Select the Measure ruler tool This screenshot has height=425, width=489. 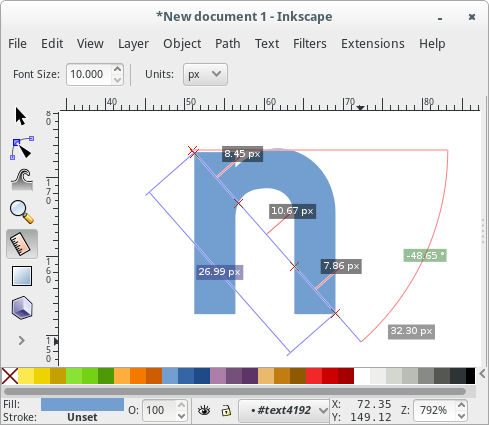click(x=22, y=244)
